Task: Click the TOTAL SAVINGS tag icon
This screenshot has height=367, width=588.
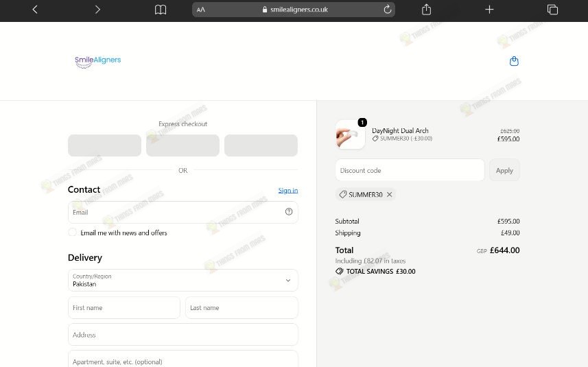Action: 340,272
